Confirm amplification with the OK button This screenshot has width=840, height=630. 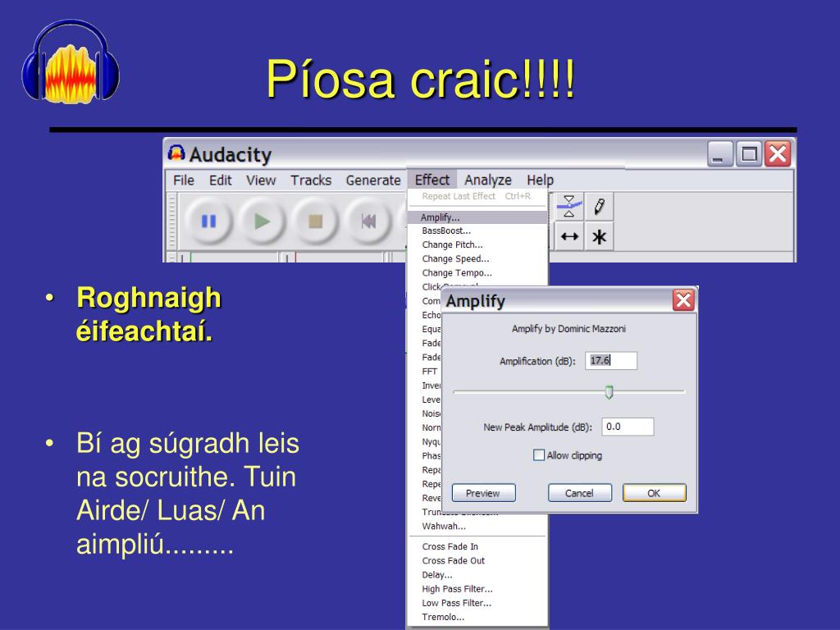click(654, 493)
